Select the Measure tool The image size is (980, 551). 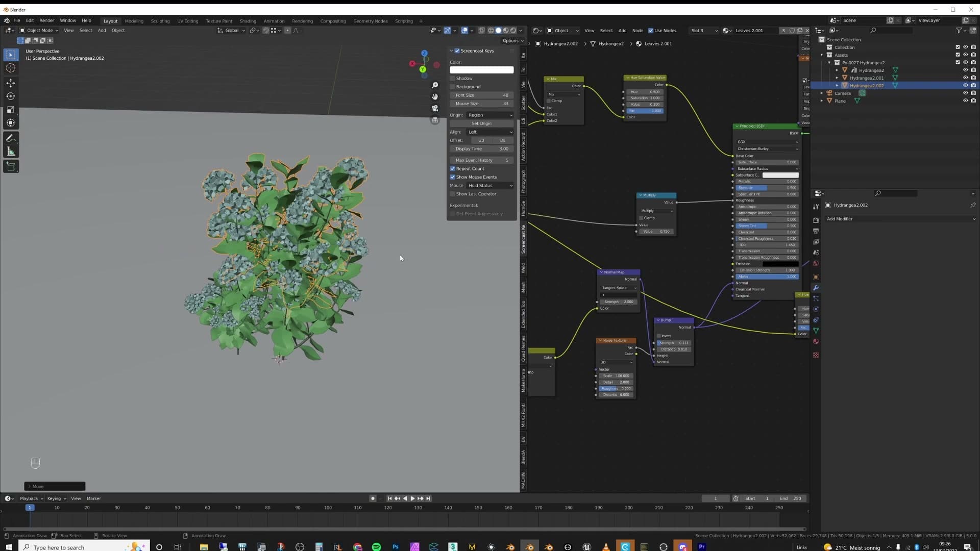[x=11, y=152]
